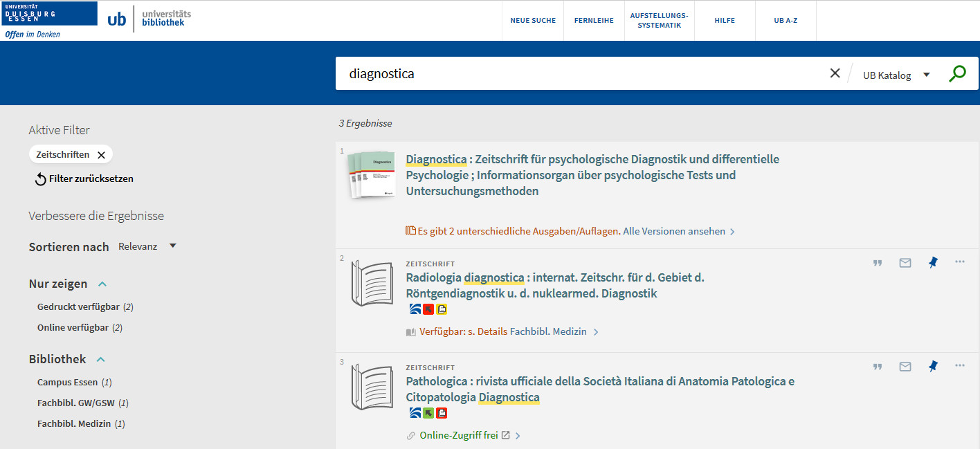Filter results by Fachbibl. Medizin library
The image size is (980, 449).
[x=74, y=423]
